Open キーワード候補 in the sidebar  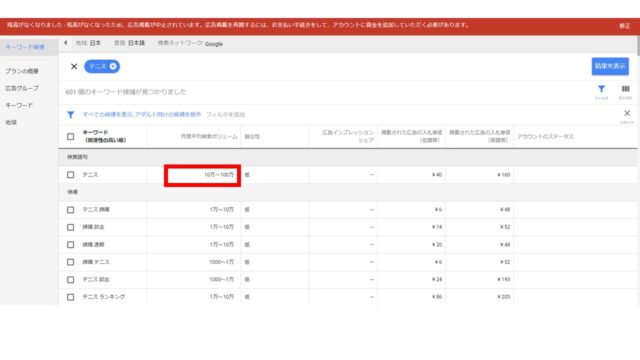[25, 47]
